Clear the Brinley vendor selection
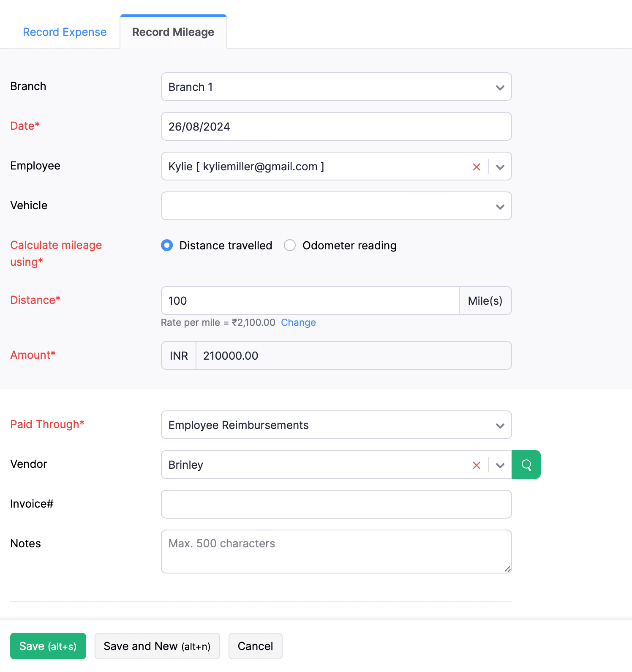The width and height of the screenshot is (632, 672). pos(477,465)
